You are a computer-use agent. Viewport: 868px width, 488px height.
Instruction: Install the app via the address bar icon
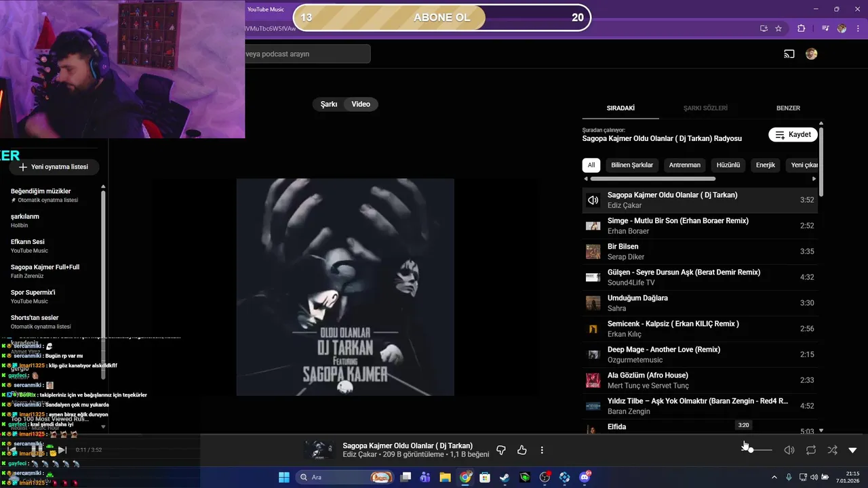pos(764,28)
